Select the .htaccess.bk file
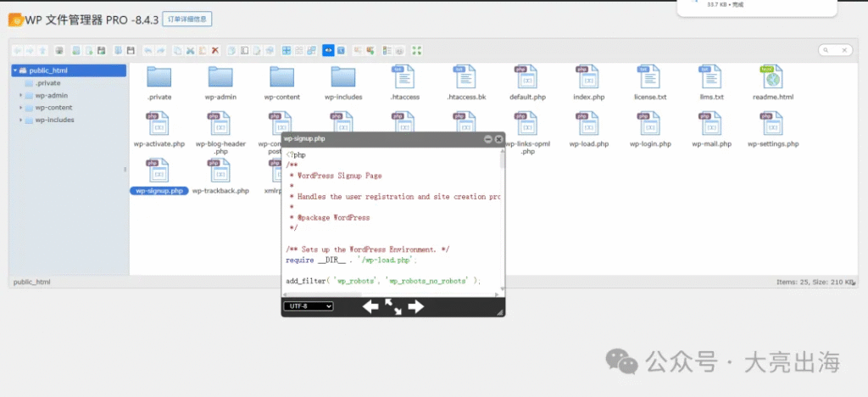 [x=466, y=83]
